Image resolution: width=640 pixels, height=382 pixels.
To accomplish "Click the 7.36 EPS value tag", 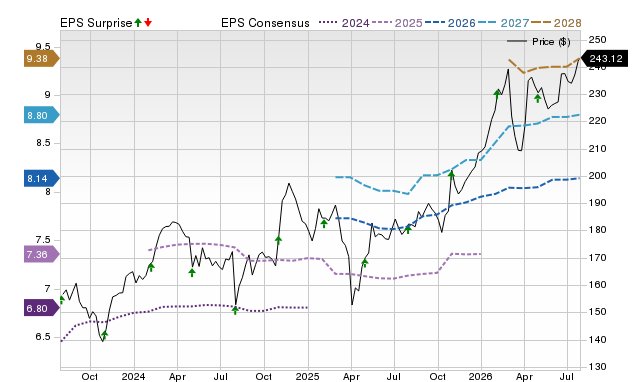I will [42, 255].
